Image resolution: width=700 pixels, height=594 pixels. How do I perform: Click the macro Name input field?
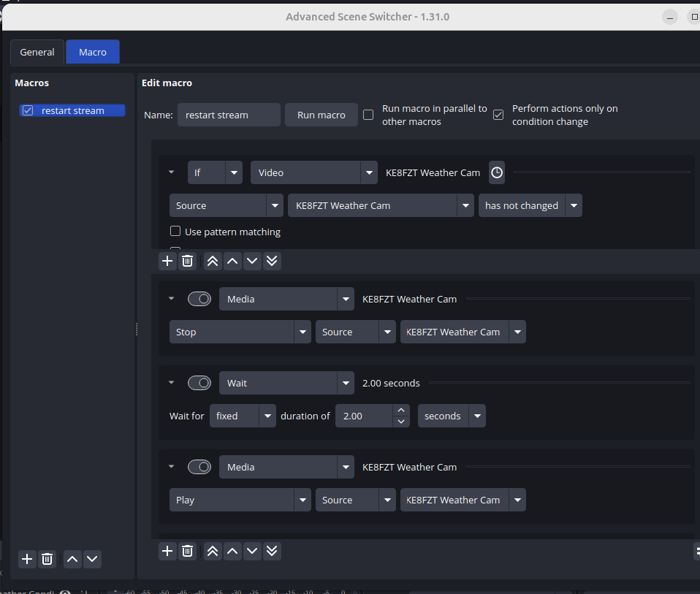pyautogui.click(x=229, y=115)
